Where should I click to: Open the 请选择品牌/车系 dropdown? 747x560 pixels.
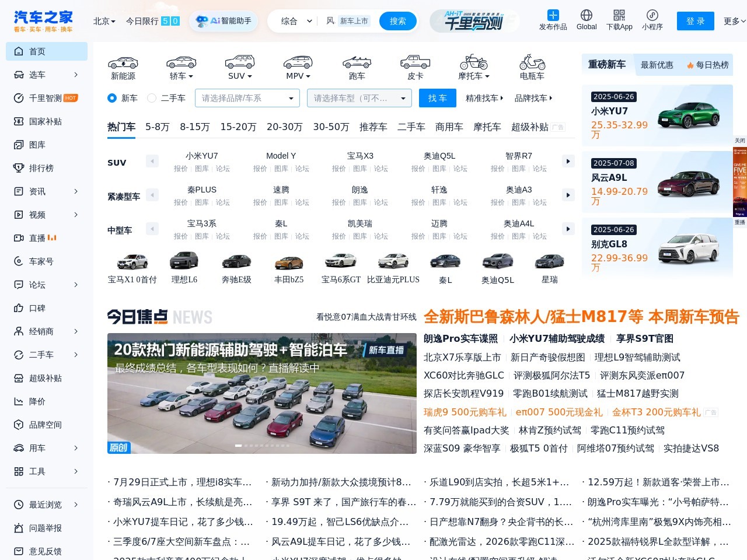(247, 98)
